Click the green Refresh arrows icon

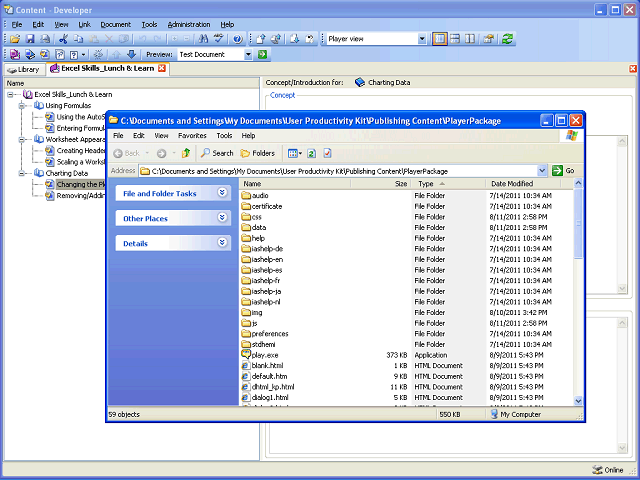(x=507, y=39)
